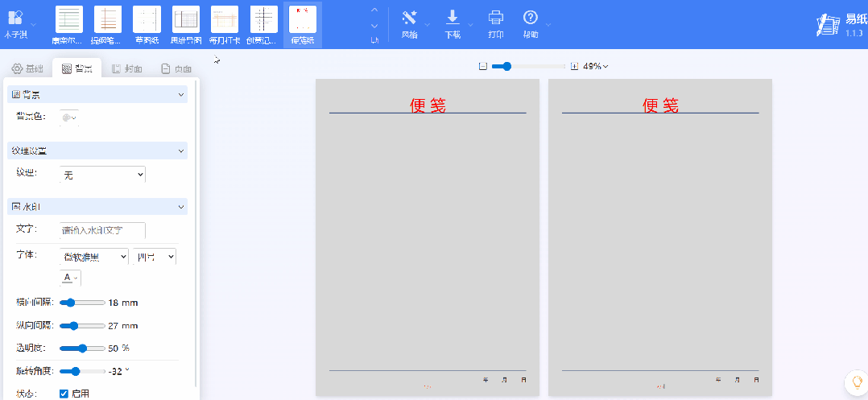Open the 背景色 background color picker

(69, 118)
